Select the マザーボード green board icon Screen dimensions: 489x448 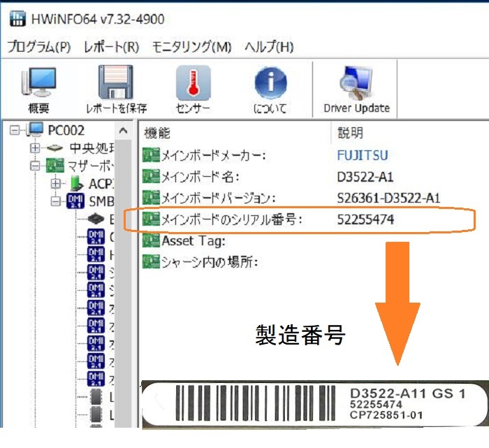pyautogui.click(x=55, y=166)
